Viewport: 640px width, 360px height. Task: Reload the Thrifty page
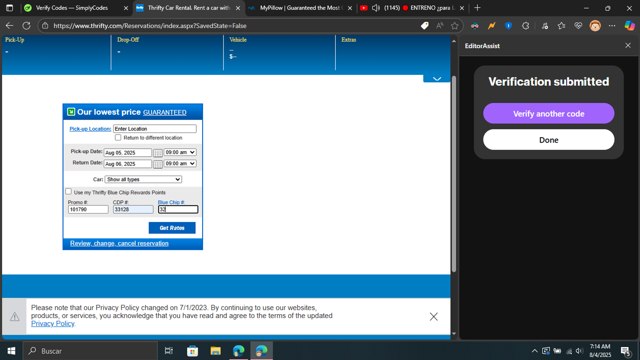tap(27, 26)
